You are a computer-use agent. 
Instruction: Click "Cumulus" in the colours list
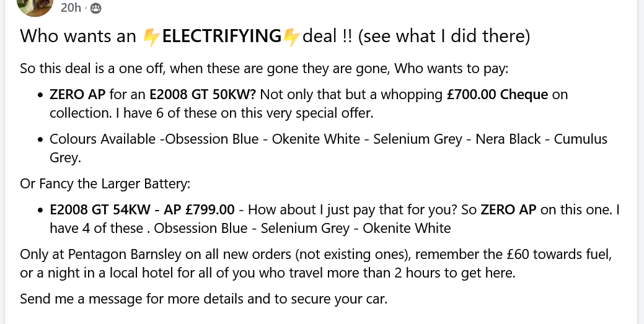[581, 139]
